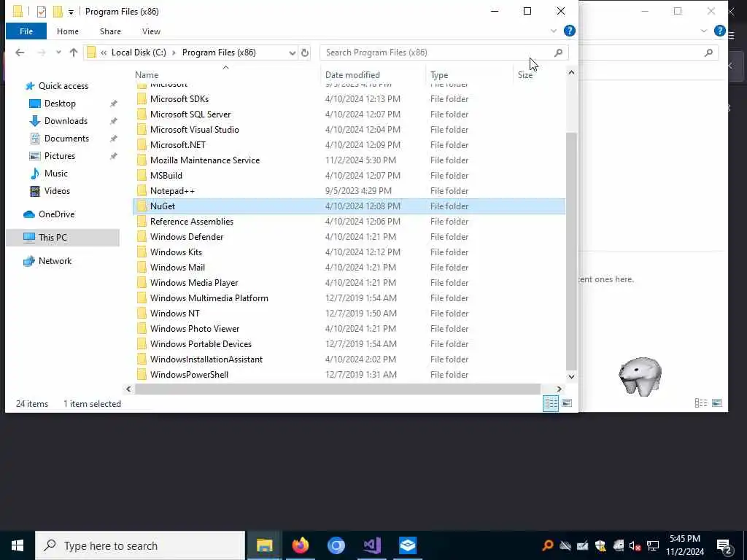Show hidden breadcrumb path chevrons
747x560 pixels.
(104, 52)
